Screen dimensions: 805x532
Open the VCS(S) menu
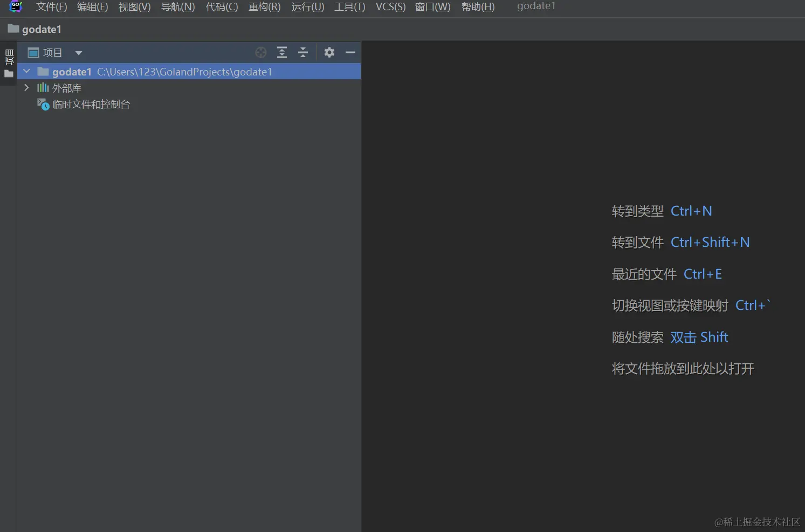pos(390,7)
